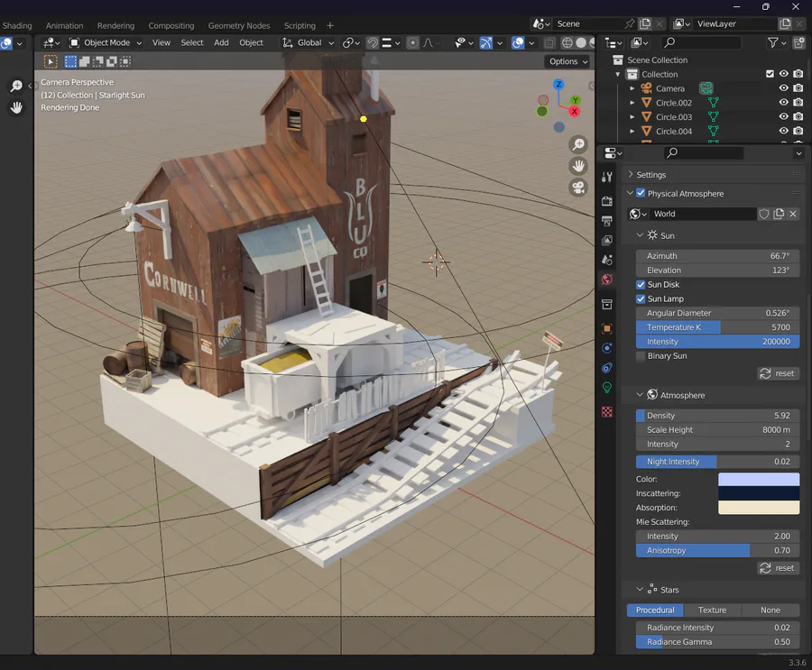
Task: Click the zoom magnifier icon in viewport
Action: [578, 145]
